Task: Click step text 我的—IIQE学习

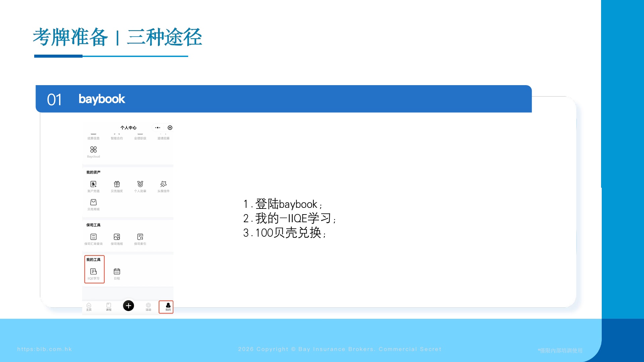Action: (293, 218)
